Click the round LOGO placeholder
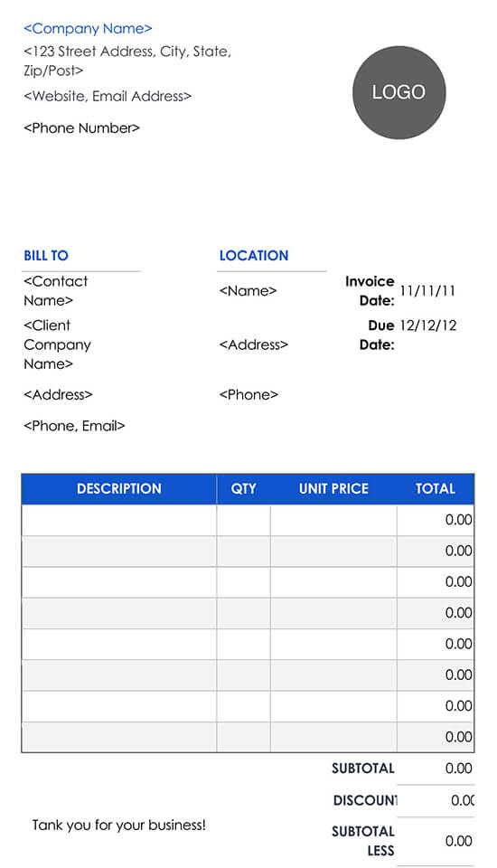Screen dimensions: 497x868 (x=399, y=92)
